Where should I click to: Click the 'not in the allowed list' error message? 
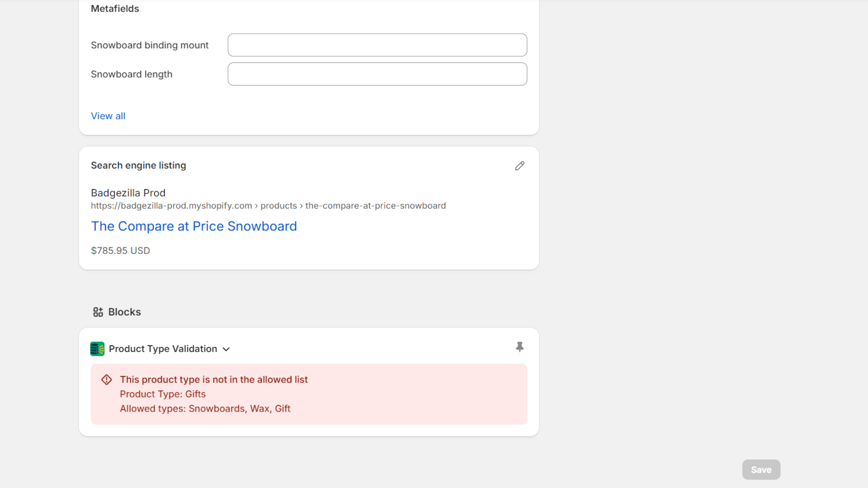(214, 380)
